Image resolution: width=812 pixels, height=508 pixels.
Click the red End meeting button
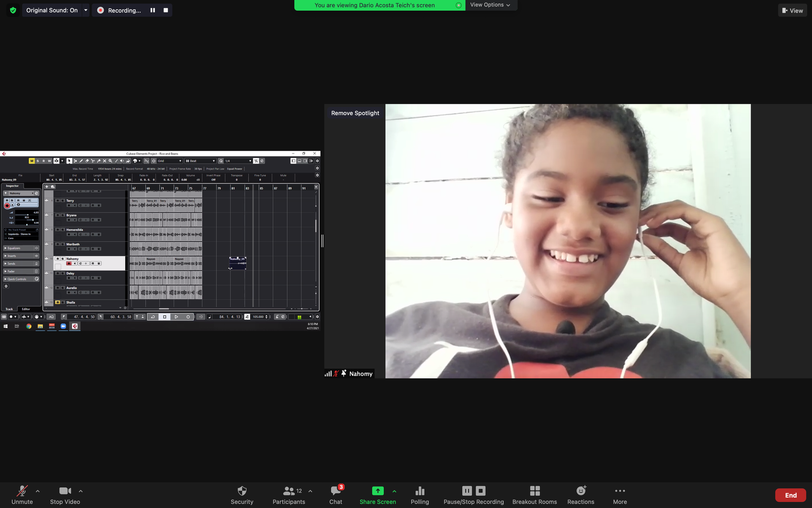click(x=790, y=495)
